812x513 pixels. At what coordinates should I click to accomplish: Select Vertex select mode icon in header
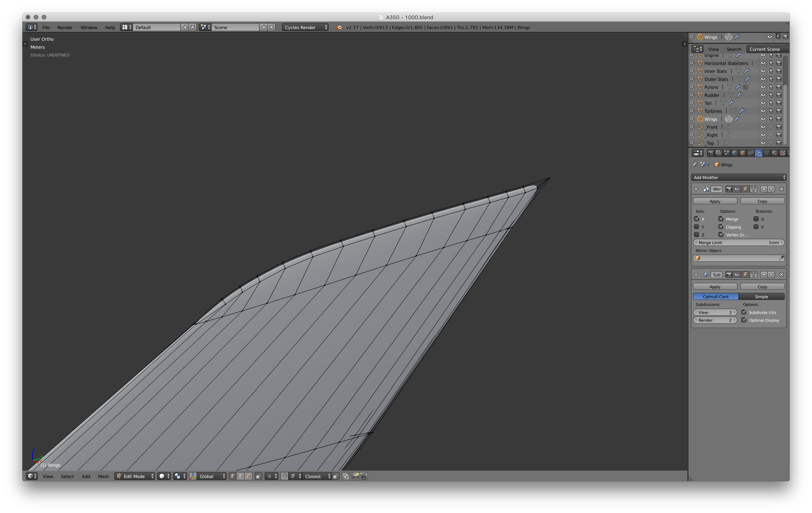232,476
